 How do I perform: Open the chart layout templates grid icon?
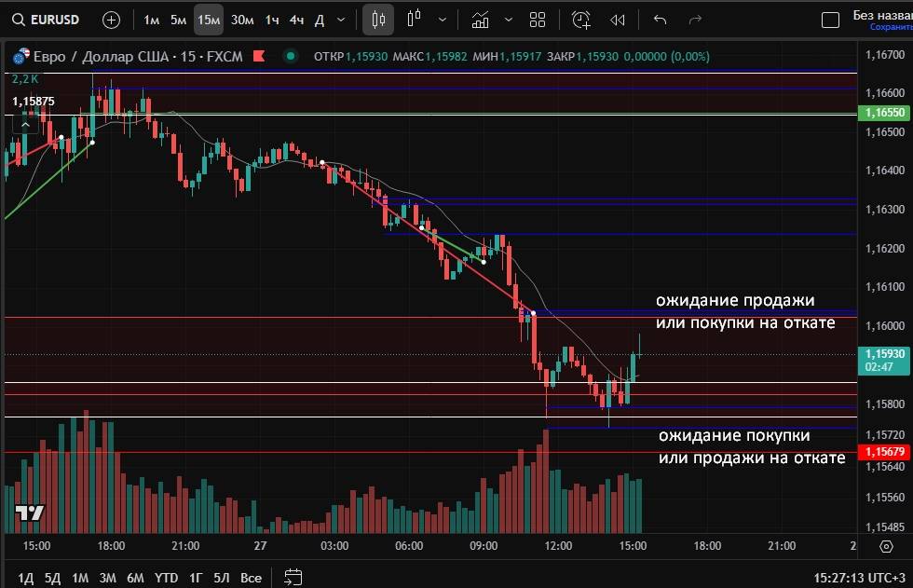coord(538,20)
